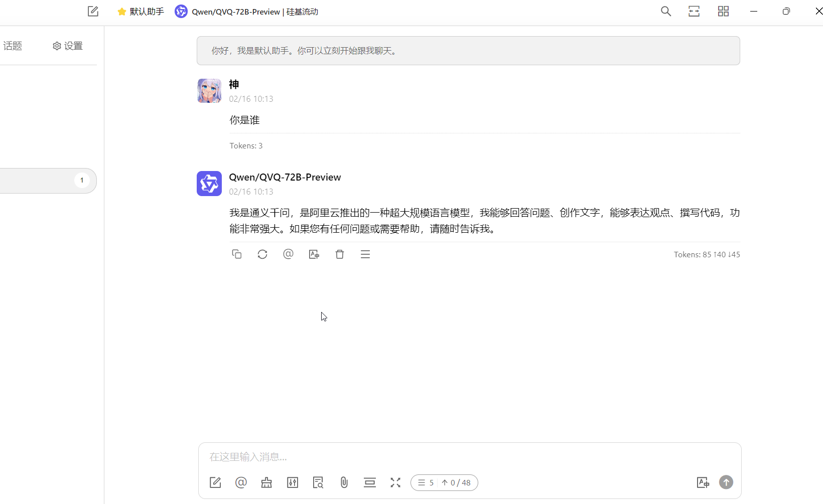Regenerate the assistant's reply
The width and height of the screenshot is (823, 504).
(x=262, y=254)
